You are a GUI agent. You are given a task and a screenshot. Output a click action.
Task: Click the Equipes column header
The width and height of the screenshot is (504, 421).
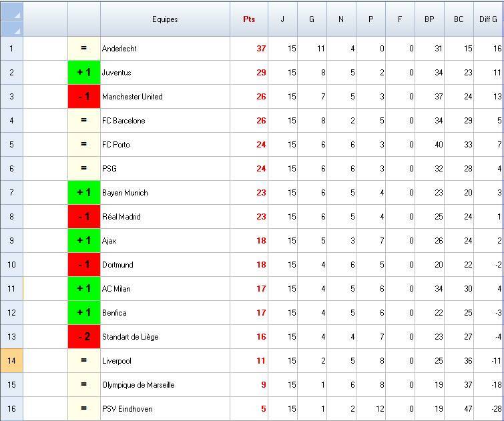[x=165, y=19]
